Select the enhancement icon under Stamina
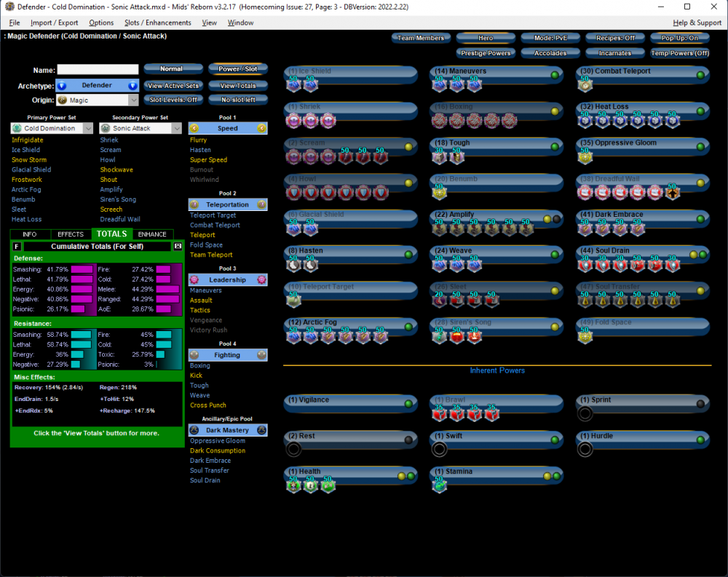 (x=440, y=485)
